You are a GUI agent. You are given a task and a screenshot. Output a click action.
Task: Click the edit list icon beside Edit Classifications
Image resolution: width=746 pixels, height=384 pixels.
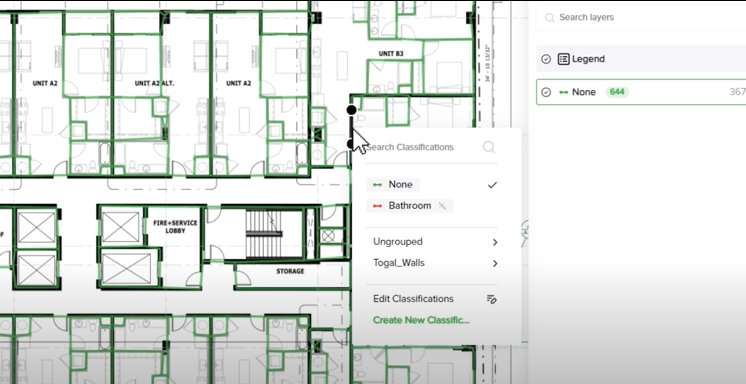point(492,299)
